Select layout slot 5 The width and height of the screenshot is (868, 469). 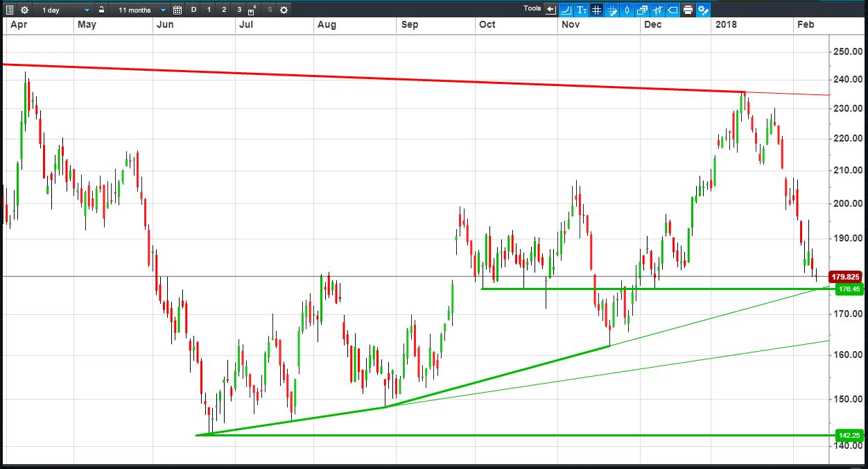point(270,10)
